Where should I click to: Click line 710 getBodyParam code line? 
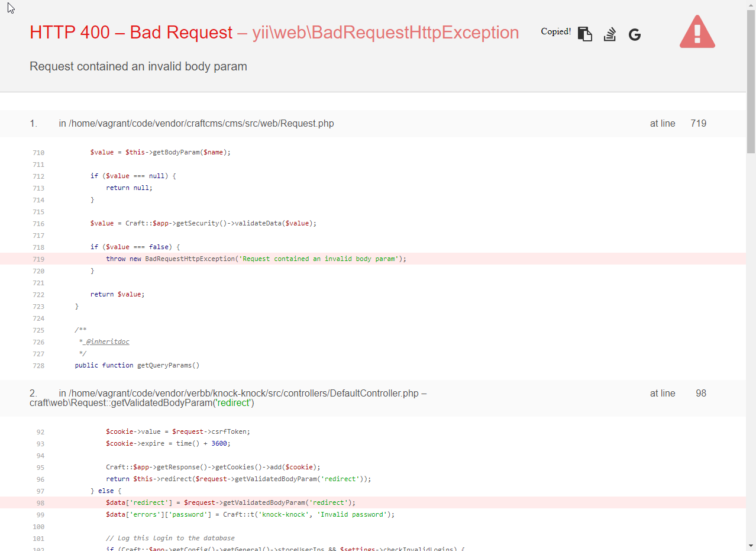160,152
